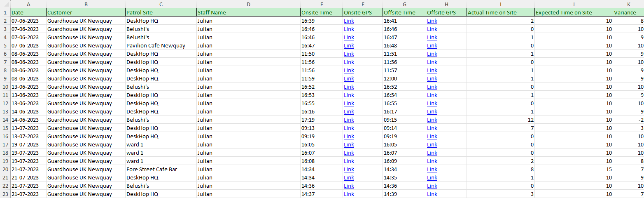Viewport: 644px width, 198px height.
Task: Select column K header
Action: click(x=628, y=4)
